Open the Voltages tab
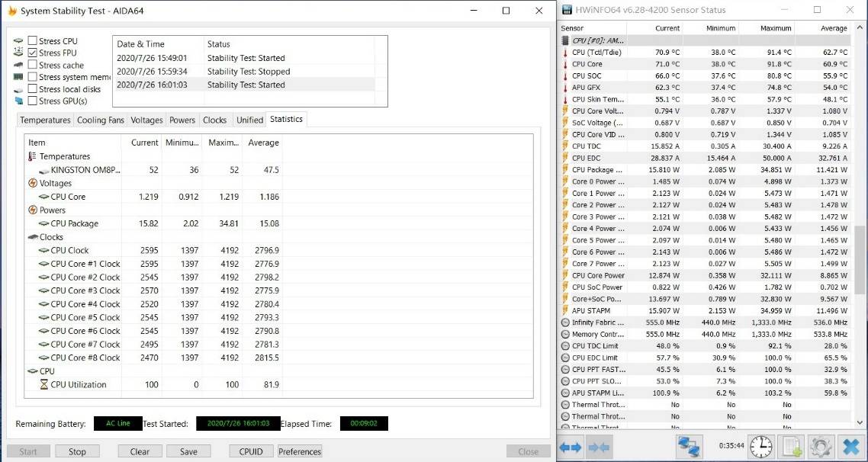This screenshot has height=462, width=868. (146, 120)
